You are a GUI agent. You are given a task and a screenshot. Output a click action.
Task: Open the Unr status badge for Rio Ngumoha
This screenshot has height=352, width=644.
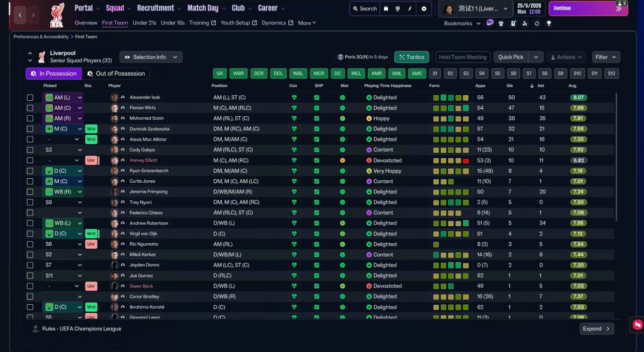91,244
